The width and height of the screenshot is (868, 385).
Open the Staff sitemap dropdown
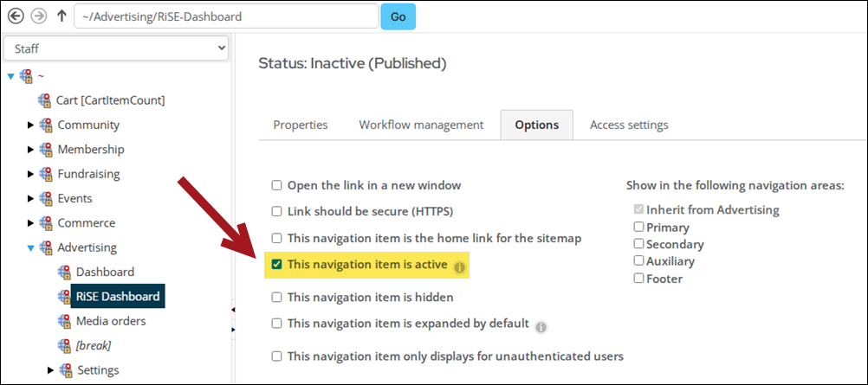116,48
